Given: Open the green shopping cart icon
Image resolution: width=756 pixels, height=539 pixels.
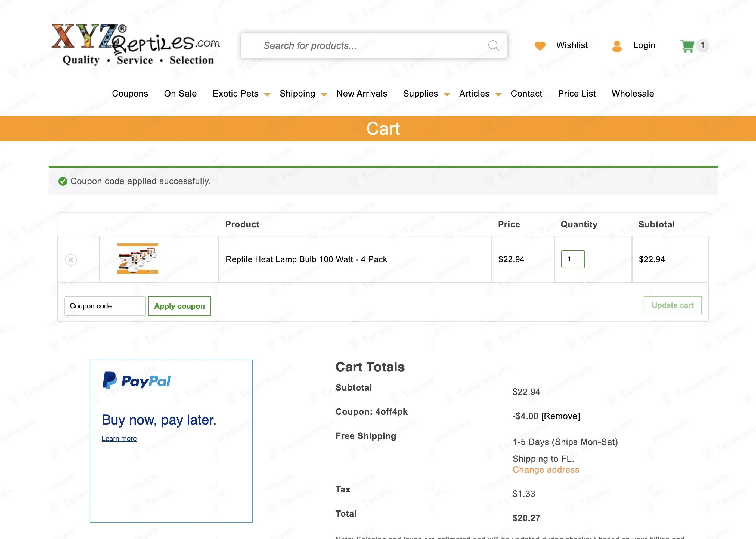Looking at the screenshot, I should tap(687, 46).
